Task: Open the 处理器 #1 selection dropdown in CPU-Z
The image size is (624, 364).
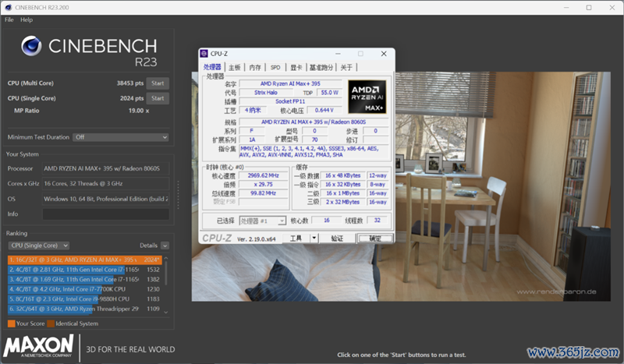Action: point(262,221)
